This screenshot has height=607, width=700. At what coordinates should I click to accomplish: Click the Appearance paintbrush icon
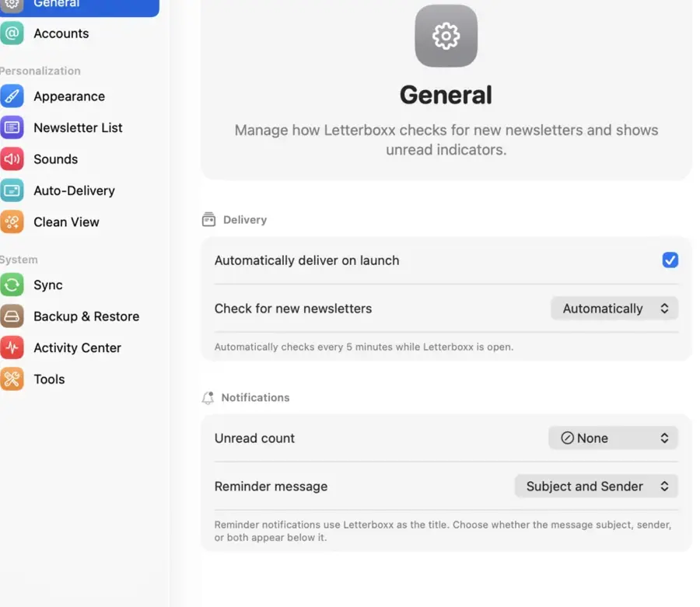tap(12, 96)
